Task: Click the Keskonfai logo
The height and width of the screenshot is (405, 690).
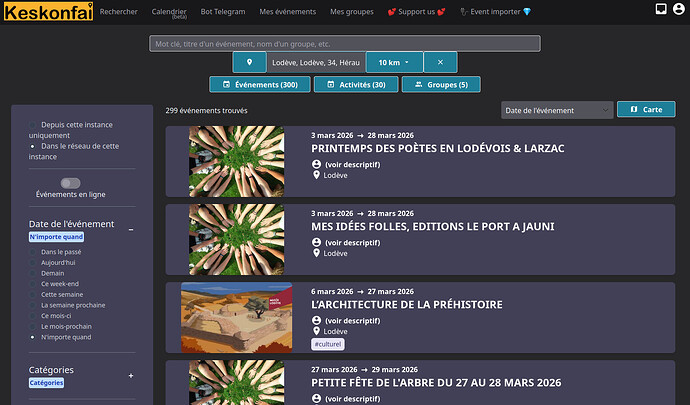Action: [48, 11]
